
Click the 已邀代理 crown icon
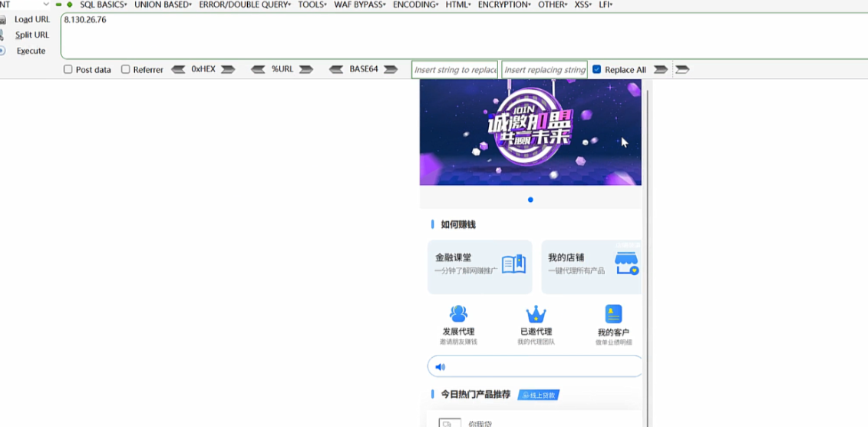(536, 315)
